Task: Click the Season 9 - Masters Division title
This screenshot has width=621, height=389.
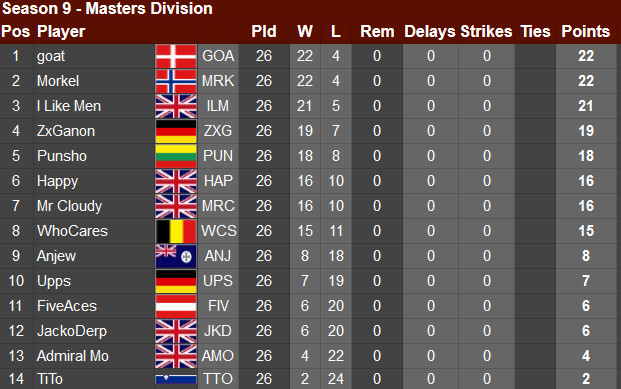Action: coord(107,8)
